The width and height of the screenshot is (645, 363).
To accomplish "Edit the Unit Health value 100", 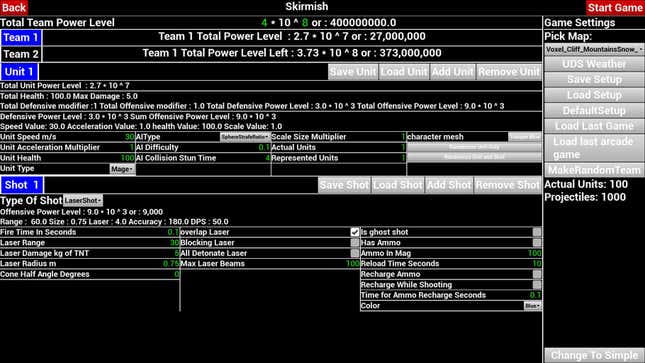I will [x=128, y=158].
